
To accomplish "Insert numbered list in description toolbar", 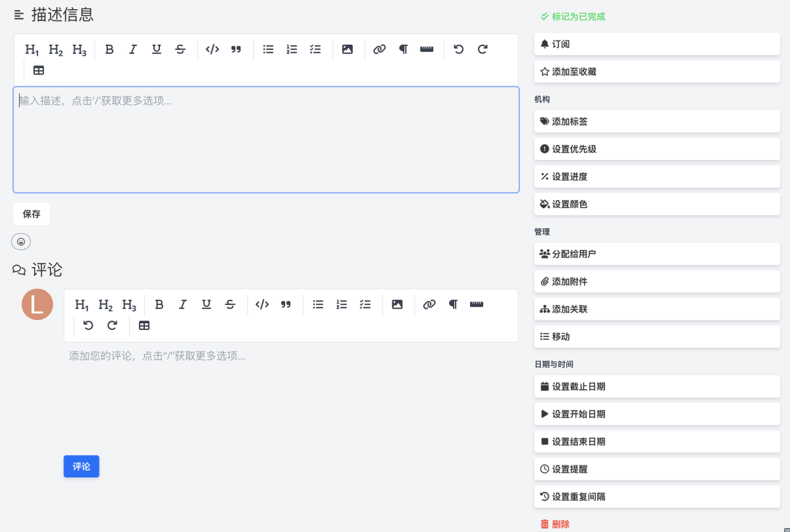I will pyautogui.click(x=292, y=49).
